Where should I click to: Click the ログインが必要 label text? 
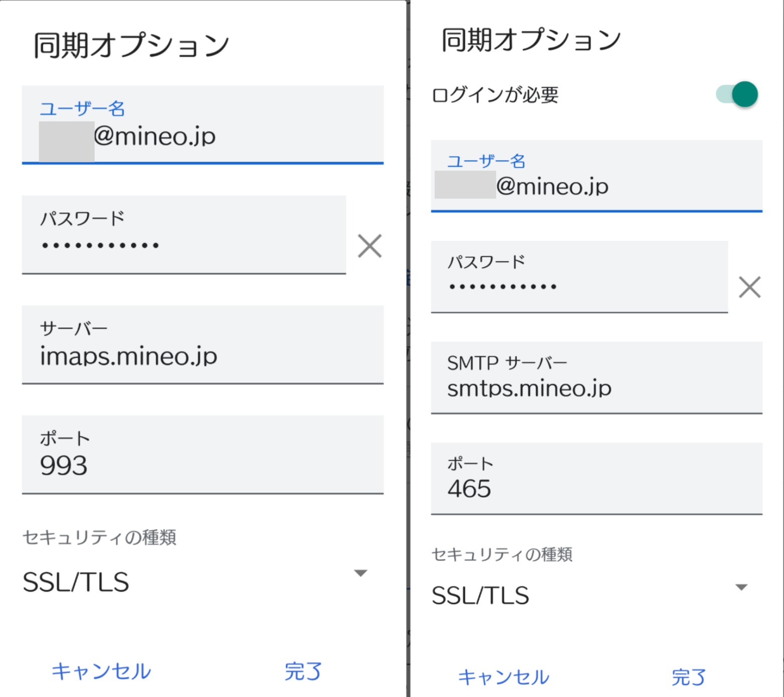pos(495,95)
